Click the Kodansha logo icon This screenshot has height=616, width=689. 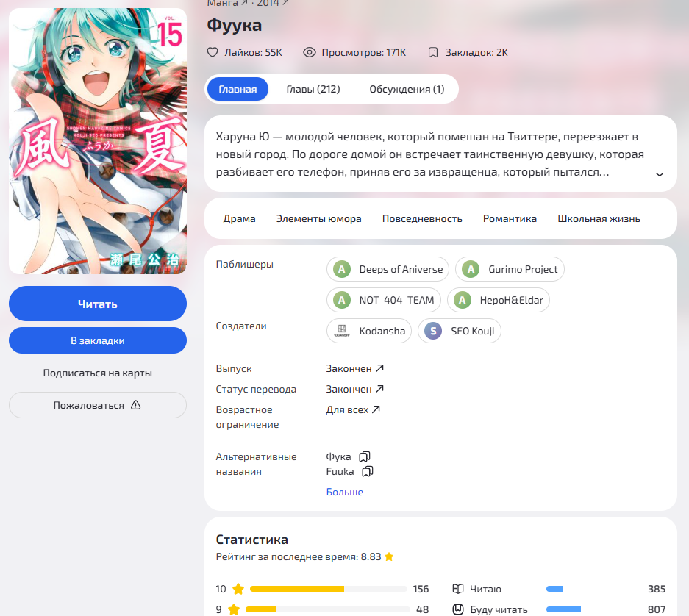342,331
